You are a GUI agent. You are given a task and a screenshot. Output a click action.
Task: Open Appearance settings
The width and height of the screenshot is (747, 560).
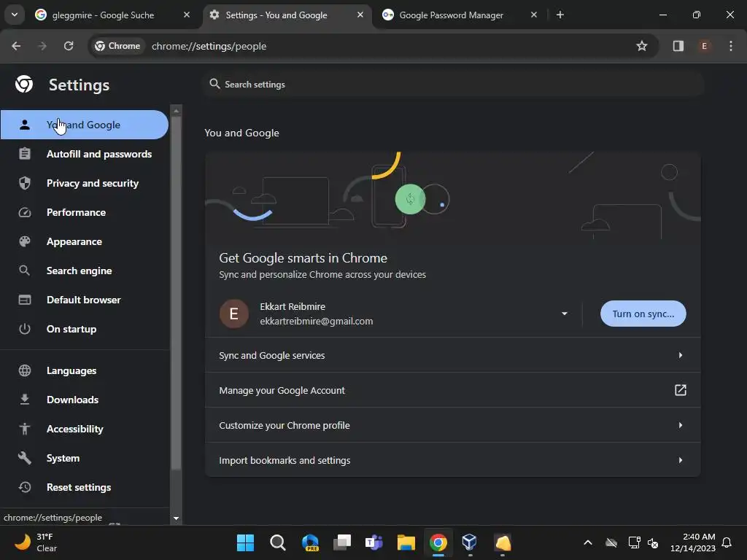tap(85, 241)
